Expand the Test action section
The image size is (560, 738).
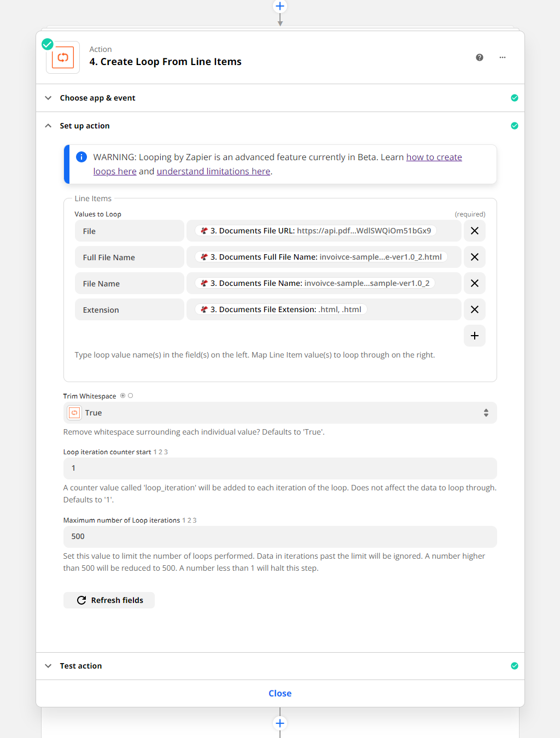tap(81, 666)
